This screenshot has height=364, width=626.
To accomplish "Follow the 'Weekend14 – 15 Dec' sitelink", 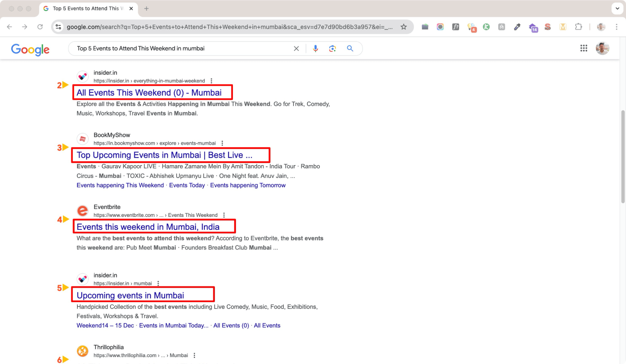I will coord(105,326).
